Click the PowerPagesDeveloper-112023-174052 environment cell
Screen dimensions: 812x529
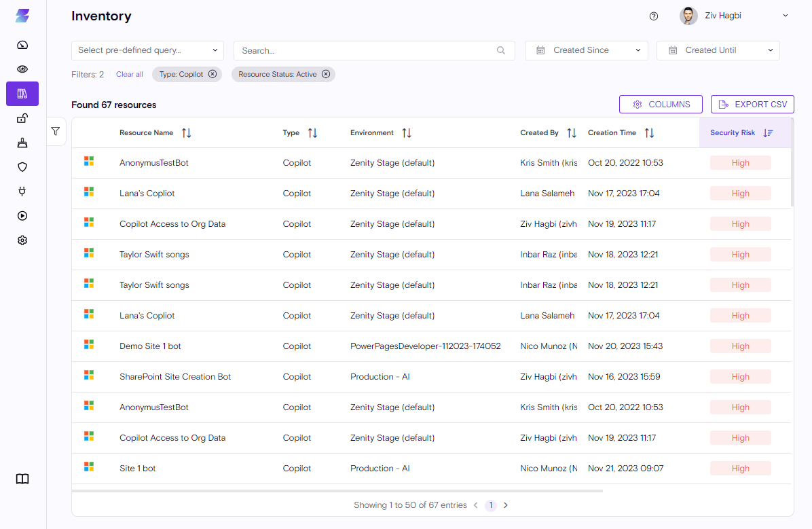[x=426, y=346]
